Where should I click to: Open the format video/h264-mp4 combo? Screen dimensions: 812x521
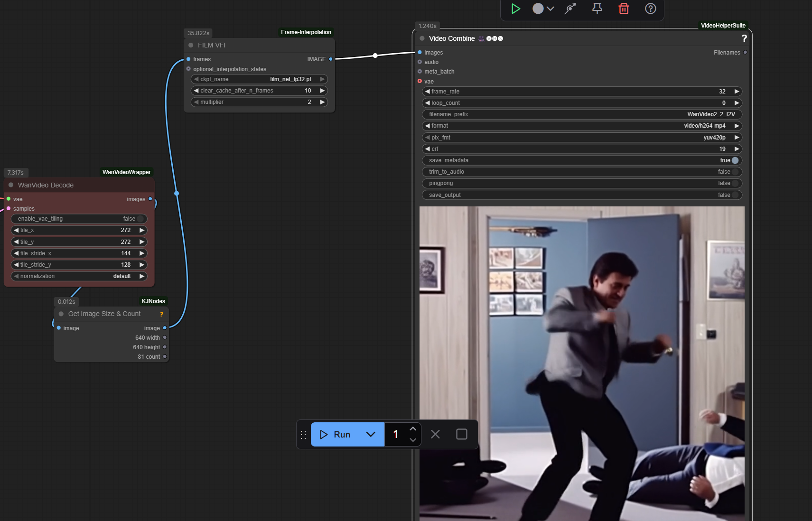click(582, 126)
